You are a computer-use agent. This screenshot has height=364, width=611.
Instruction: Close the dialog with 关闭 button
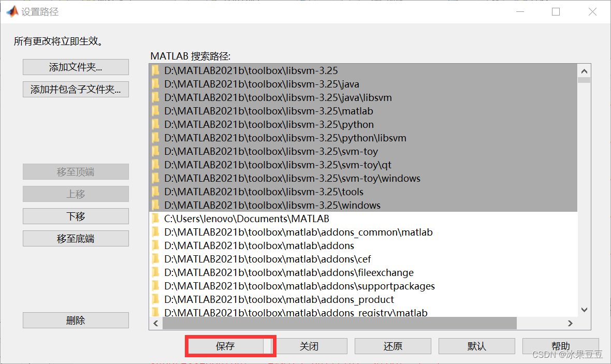tap(309, 346)
